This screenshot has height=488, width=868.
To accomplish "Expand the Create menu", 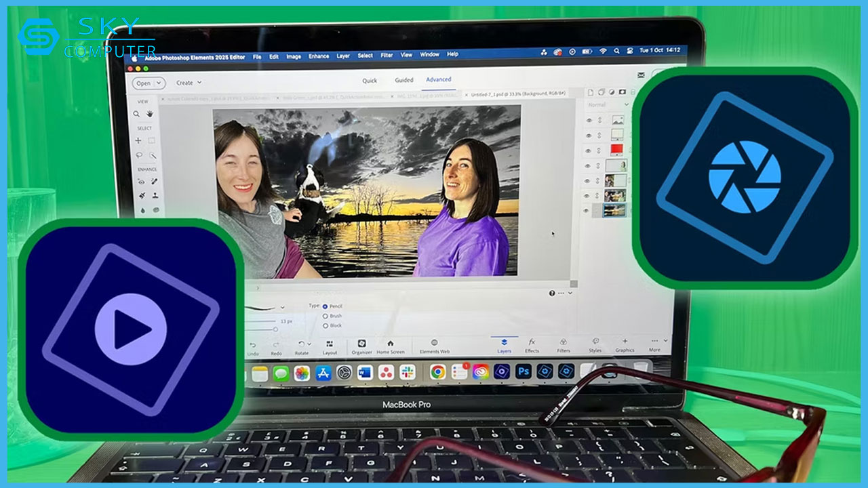I will [188, 81].
